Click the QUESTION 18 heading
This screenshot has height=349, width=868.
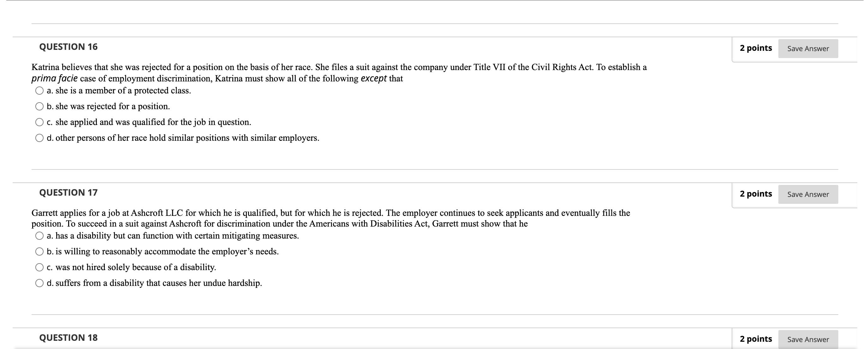click(x=68, y=337)
